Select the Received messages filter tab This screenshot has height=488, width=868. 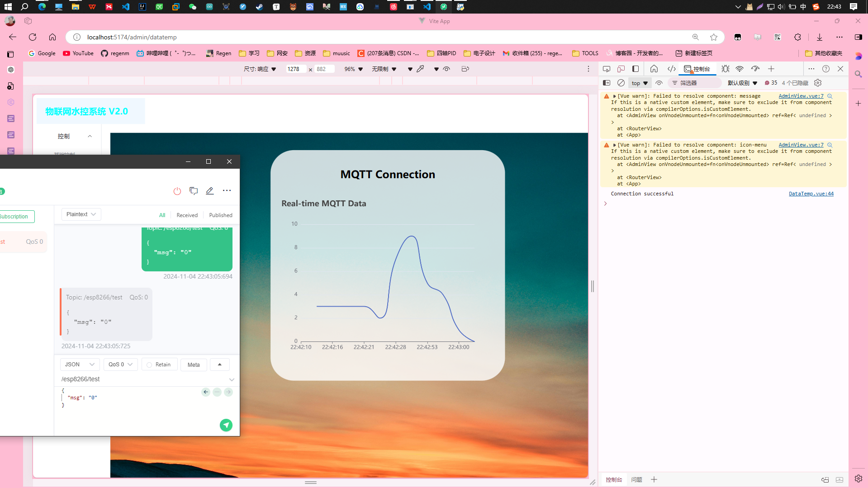pos(187,215)
